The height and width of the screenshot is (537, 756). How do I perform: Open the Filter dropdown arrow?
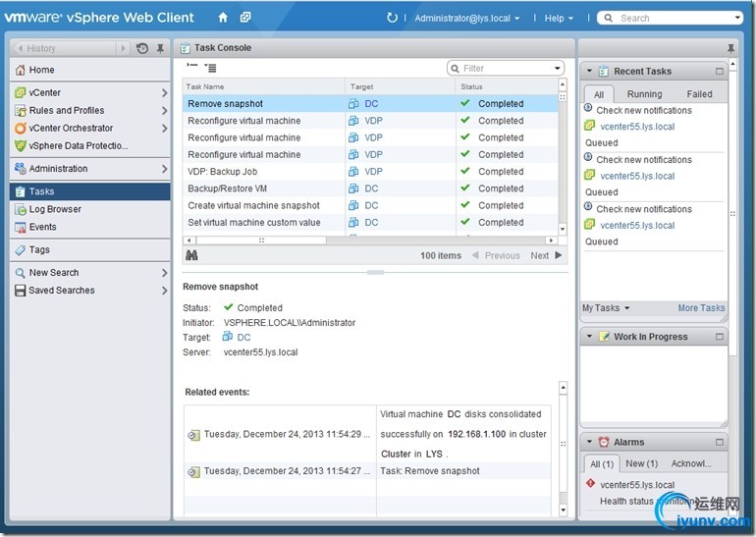(x=558, y=69)
